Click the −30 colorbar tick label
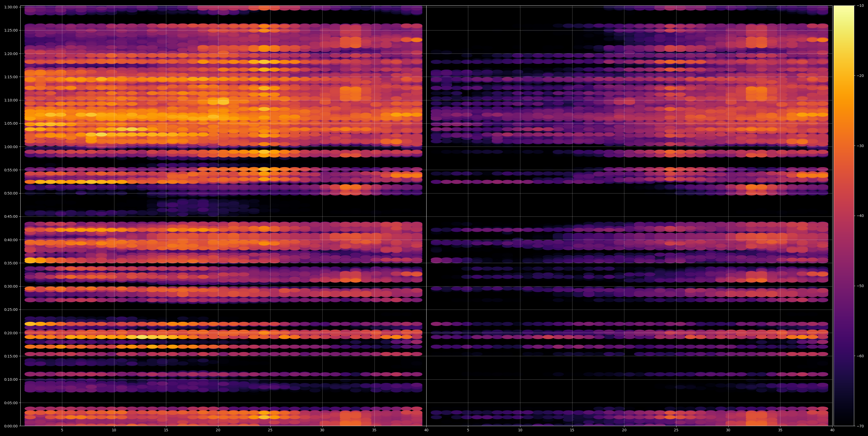The image size is (868, 436). 861,146
